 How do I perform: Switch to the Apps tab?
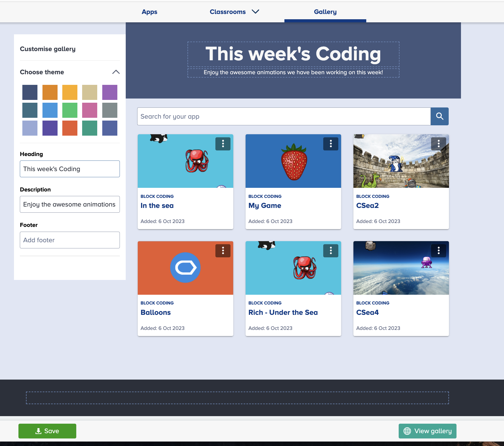pyautogui.click(x=149, y=12)
